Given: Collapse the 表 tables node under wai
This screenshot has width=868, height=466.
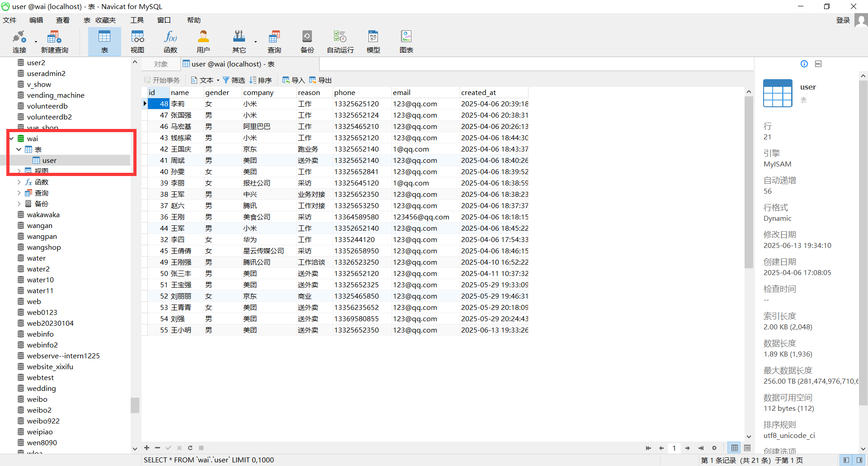Looking at the screenshot, I should (x=19, y=149).
